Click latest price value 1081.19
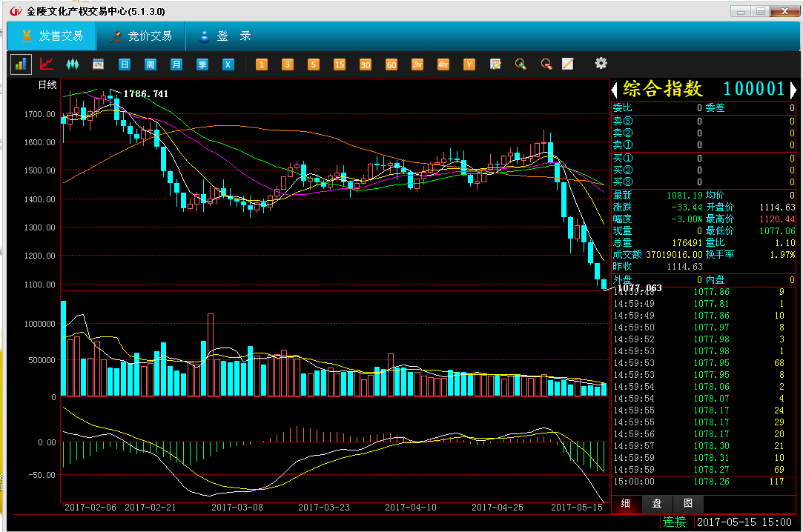Viewport: 803px width, 532px height. pos(684,196)
